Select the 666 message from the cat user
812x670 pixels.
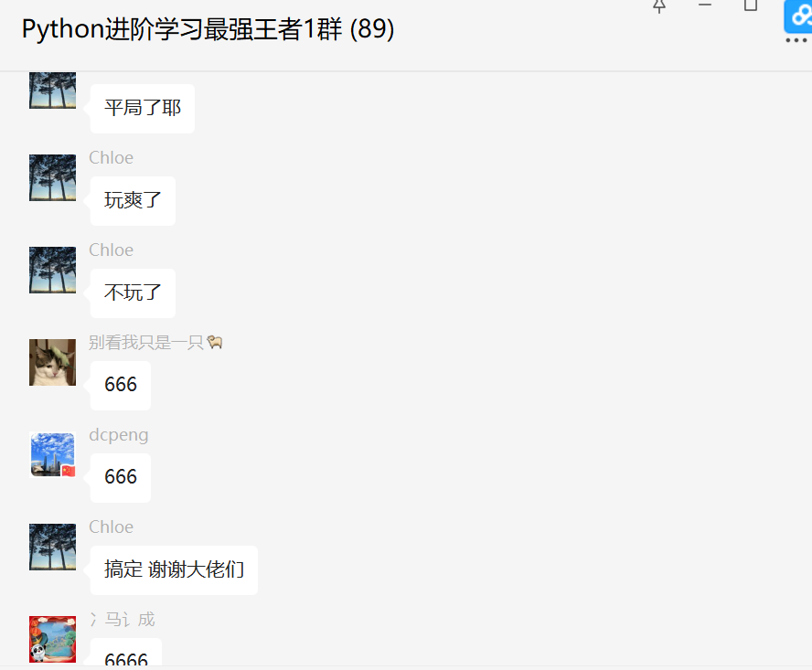(x=121, y=385)
